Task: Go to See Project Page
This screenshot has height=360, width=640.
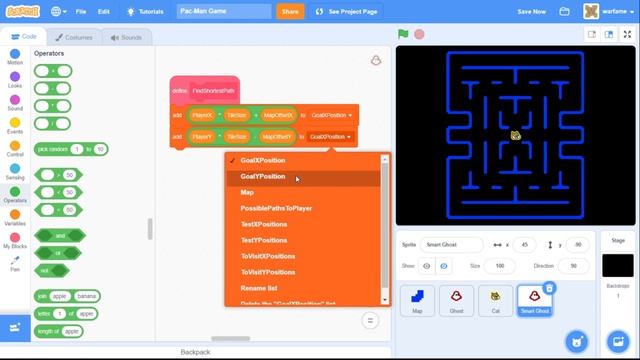Action: [346, 12]
